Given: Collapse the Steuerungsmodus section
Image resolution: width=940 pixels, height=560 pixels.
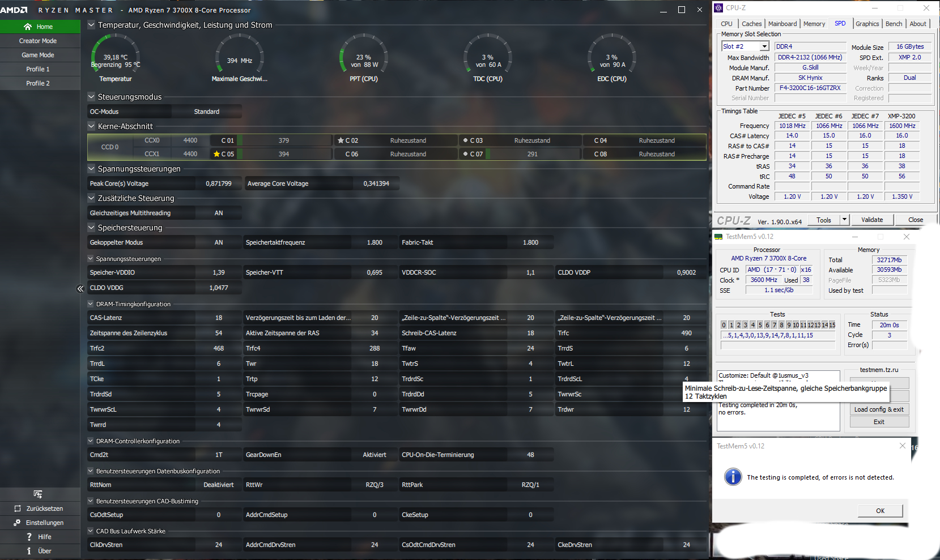Looking at the screenshot, I should pyautogui.click(x=91, y=97).
